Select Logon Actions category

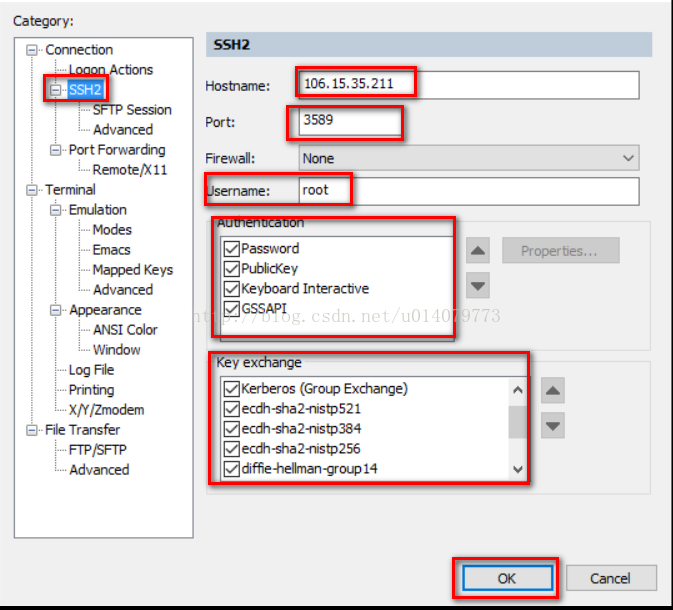coord(111,70)
